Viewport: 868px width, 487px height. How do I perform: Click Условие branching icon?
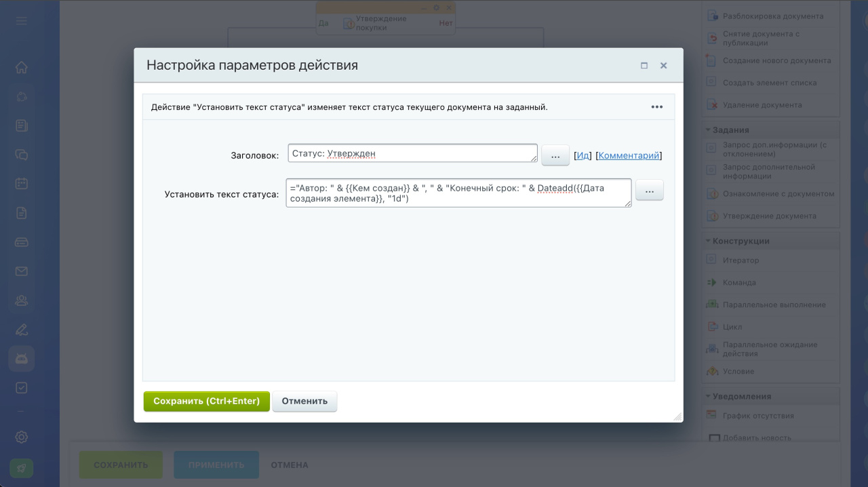712,372
